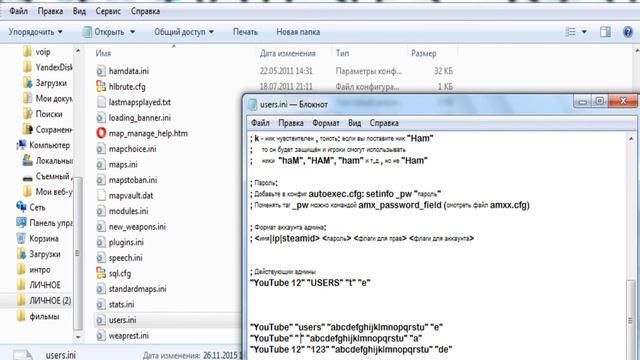Click the line "YouTube 12" "USERS" in Notepad
640x360 pixels.
click(x=310, y=282)
